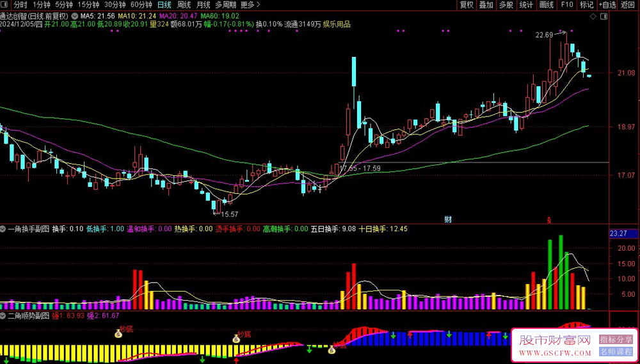Toggle the right side panel icon

(x=605, y=17)
